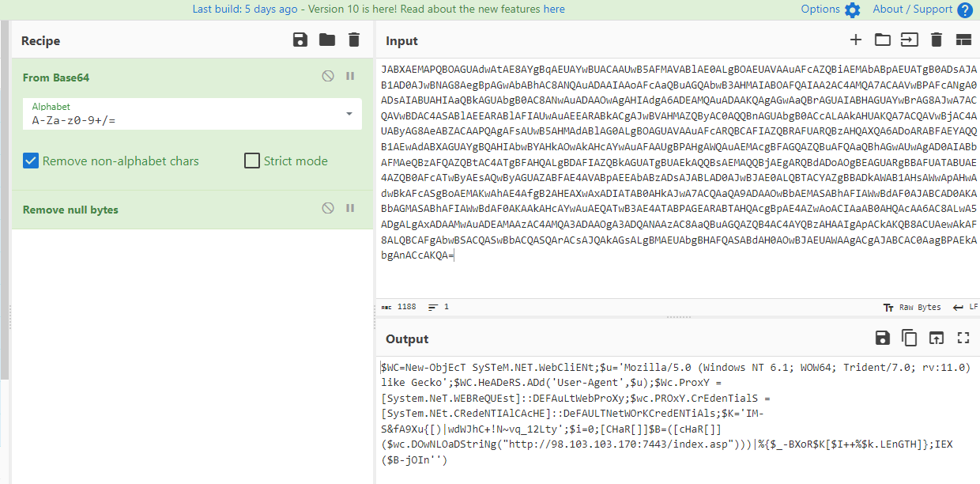The image size is (980, 484).
Task: Disable the From Base64 operation
Action: click(328, 77)
